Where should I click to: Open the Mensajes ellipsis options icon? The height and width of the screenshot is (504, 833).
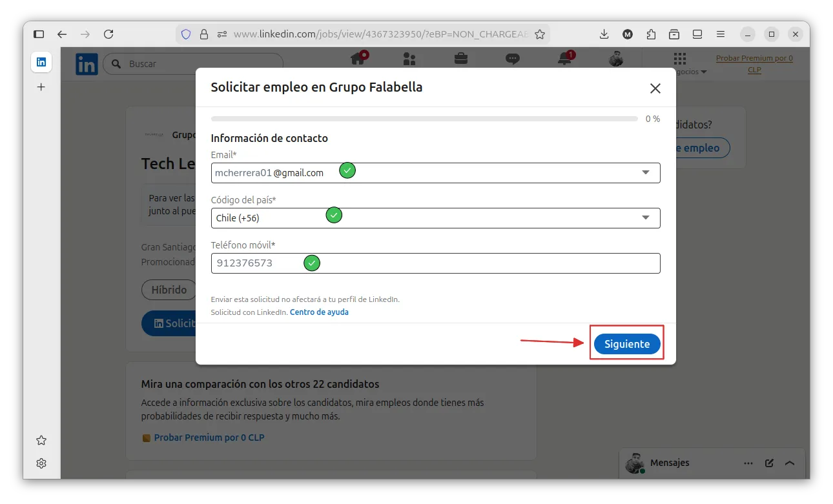coord(748,463)
